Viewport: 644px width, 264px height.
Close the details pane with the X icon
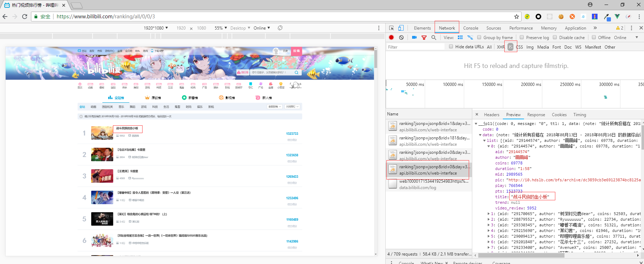click(x=477, y=114)
